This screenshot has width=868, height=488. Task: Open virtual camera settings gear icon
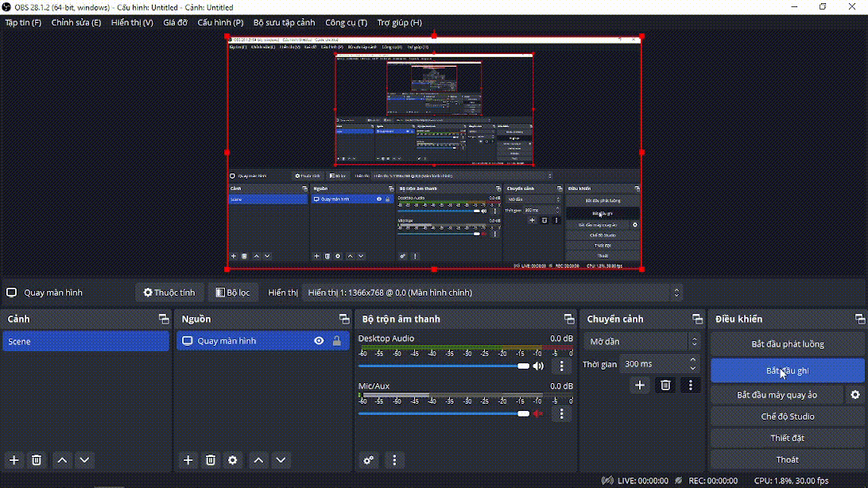click(855, 395)
